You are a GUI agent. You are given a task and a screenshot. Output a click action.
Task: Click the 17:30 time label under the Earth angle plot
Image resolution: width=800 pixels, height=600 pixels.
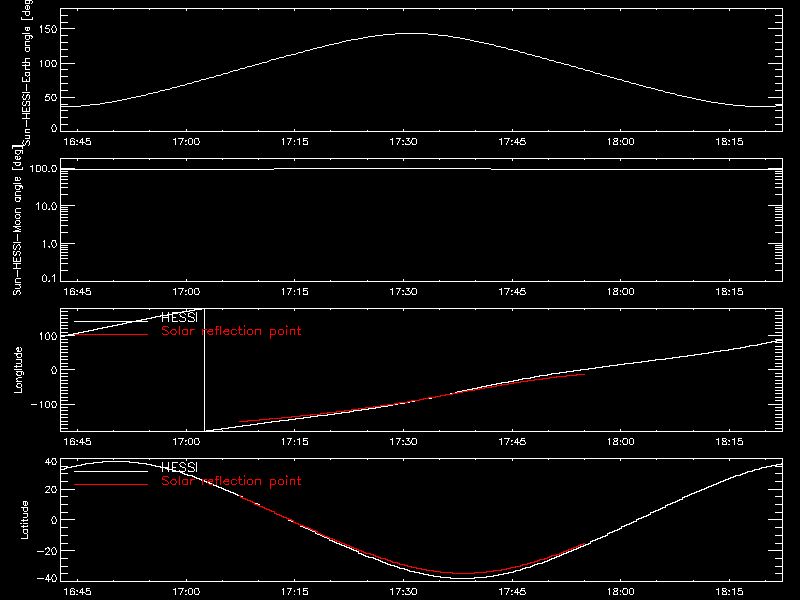click(x=403, y=142)
